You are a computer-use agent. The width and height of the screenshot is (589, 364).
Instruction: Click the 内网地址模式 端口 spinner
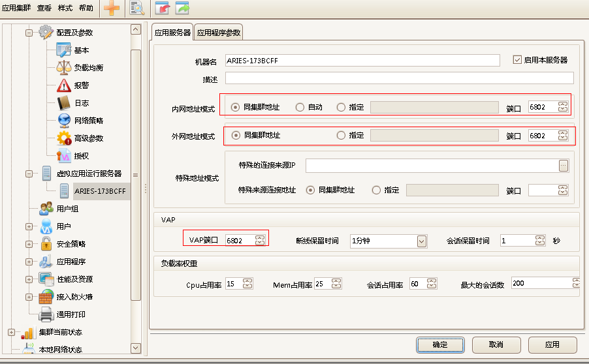(x=563, y=107)
